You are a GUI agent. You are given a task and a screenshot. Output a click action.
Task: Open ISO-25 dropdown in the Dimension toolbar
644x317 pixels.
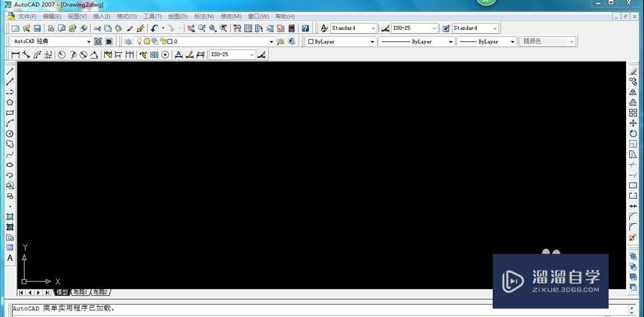[x=252, y=55]
